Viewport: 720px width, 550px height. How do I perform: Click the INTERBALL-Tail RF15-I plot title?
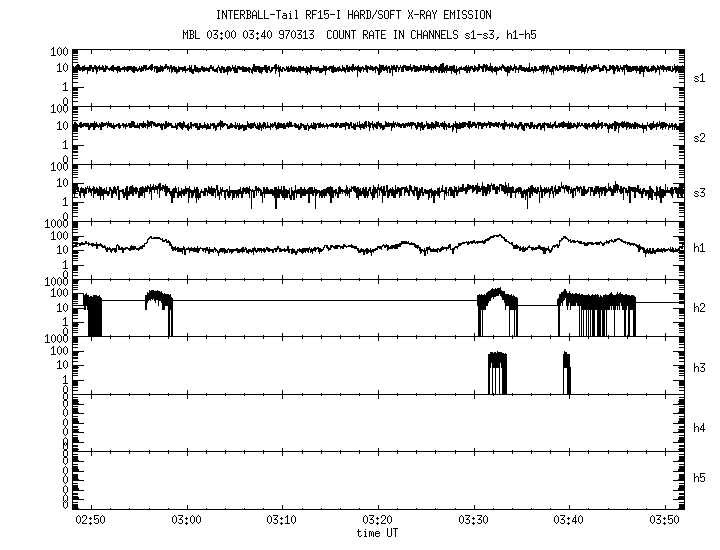[x=368, y=16]
